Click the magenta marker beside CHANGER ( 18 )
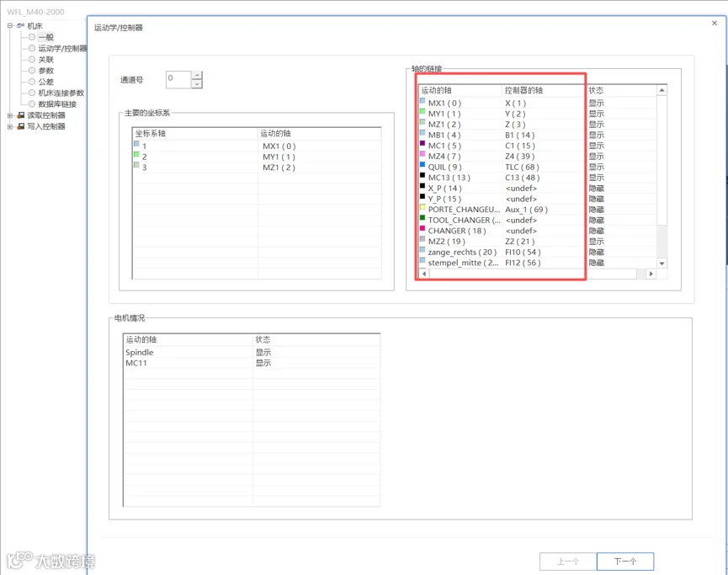The height and width of the screenshot is (575, 728). tap(422, 228)
